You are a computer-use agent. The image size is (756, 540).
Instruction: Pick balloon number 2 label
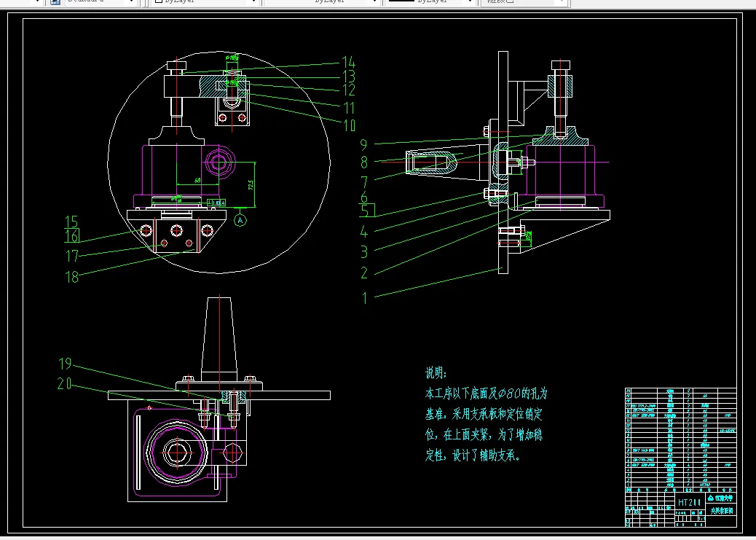pos(364,273)
